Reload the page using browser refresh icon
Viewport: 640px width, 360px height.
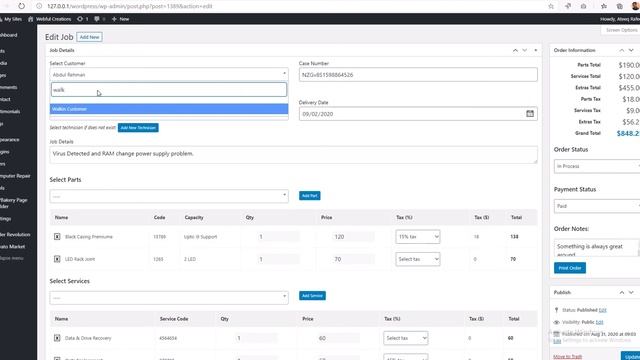coord(21,6)
